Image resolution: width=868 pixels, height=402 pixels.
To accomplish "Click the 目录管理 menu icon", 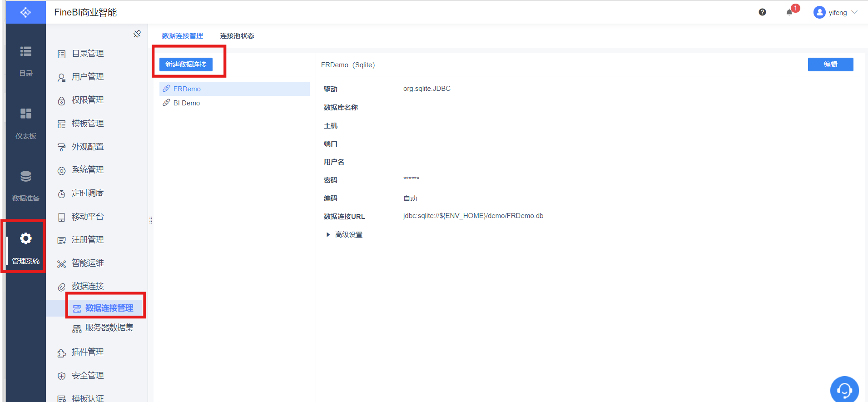I will (62, 55).
